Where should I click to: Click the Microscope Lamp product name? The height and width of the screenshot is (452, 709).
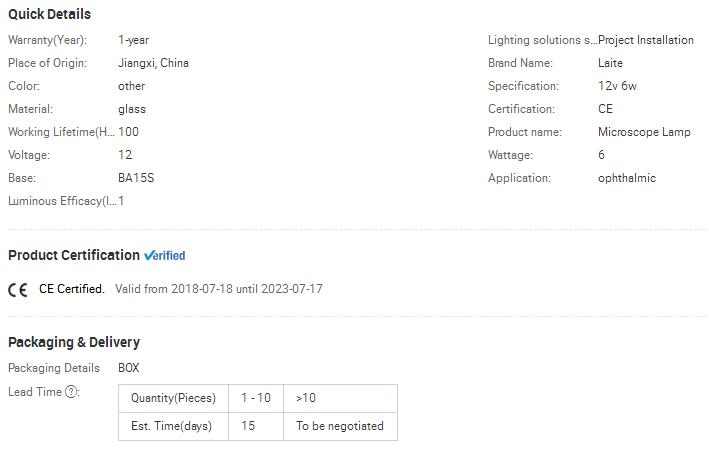[644, 132]
